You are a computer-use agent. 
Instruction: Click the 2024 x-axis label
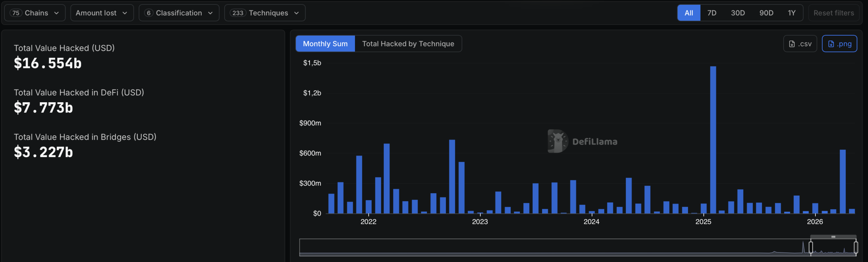[591, 222]
